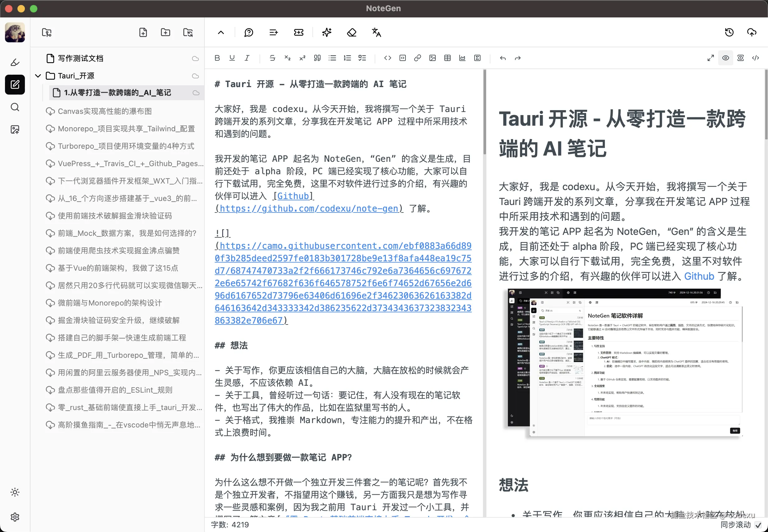
Task: Insert a table using the table icon
Action: coord(447,58)
